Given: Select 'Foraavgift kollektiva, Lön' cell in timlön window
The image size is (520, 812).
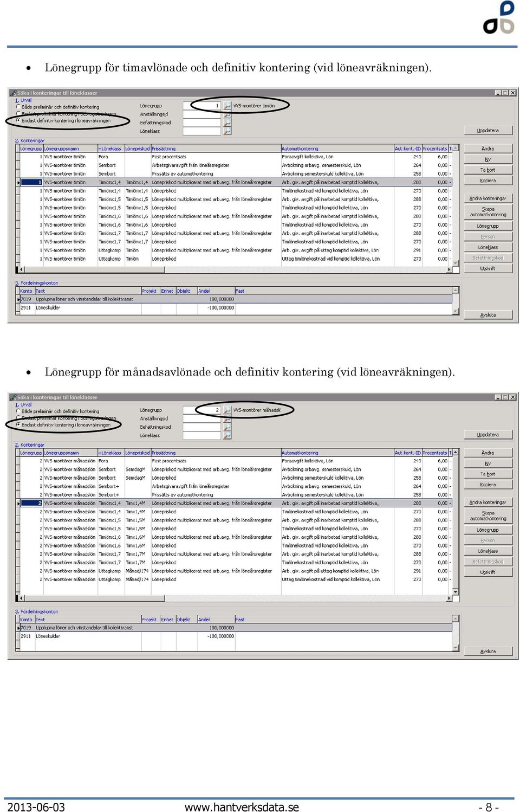Looking at the screenshot, I should click(337, 157).
